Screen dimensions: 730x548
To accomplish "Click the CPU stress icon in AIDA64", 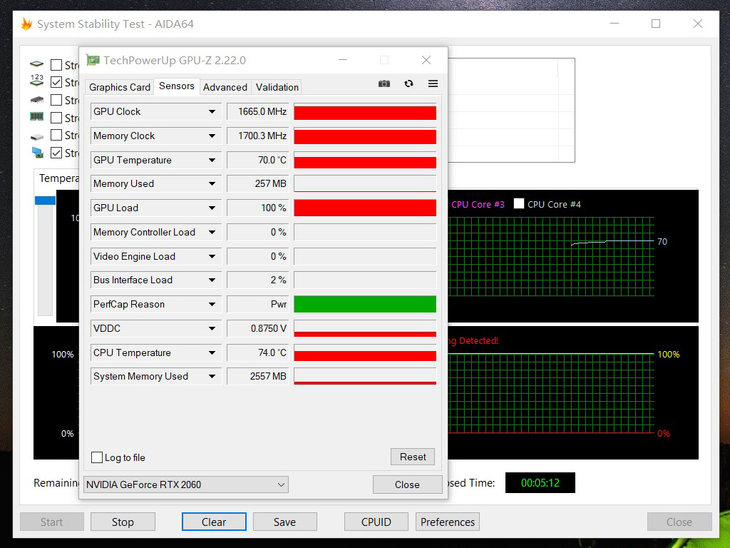I will point(37,64).
